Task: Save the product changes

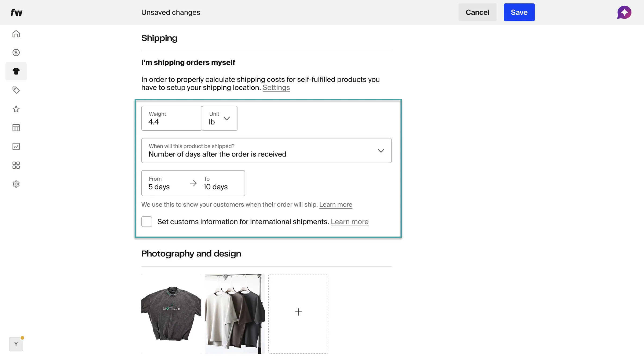Action: pyautogui.click(x=519, y=12)
